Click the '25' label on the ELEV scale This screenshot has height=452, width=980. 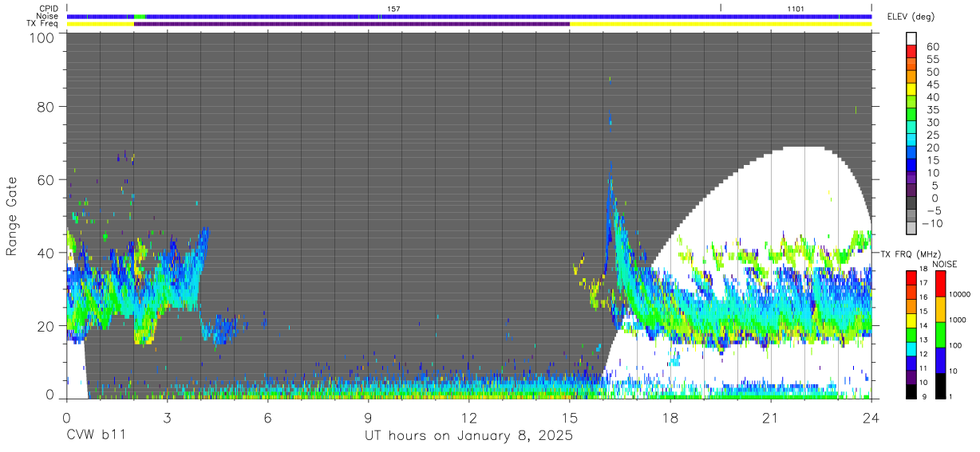(933, 136)
